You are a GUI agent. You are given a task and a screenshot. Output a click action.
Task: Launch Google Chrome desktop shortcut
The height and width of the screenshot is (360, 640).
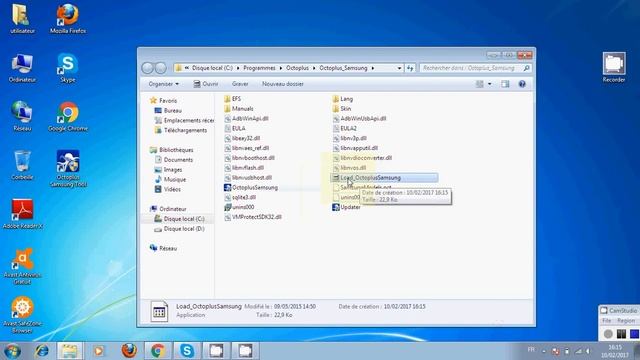pyautogui.click(x=68, y=116)
